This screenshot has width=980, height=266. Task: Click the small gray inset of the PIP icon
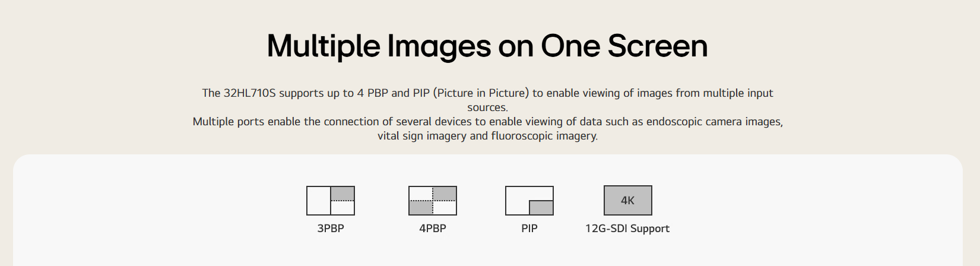[541, 207]
